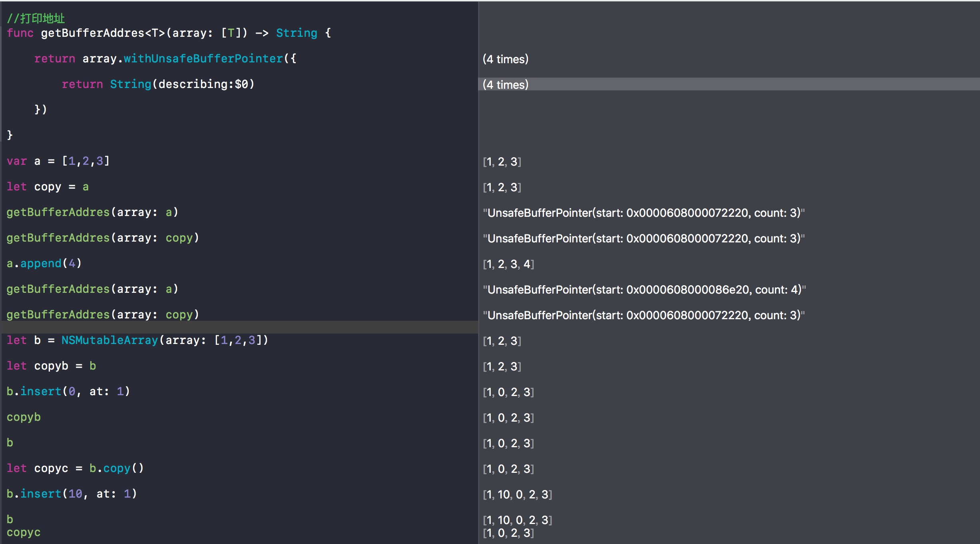Screen dimensions: 980x544
Task: Click the withUnsafeBufferPointer return line
Action: (x=165, y=58)
